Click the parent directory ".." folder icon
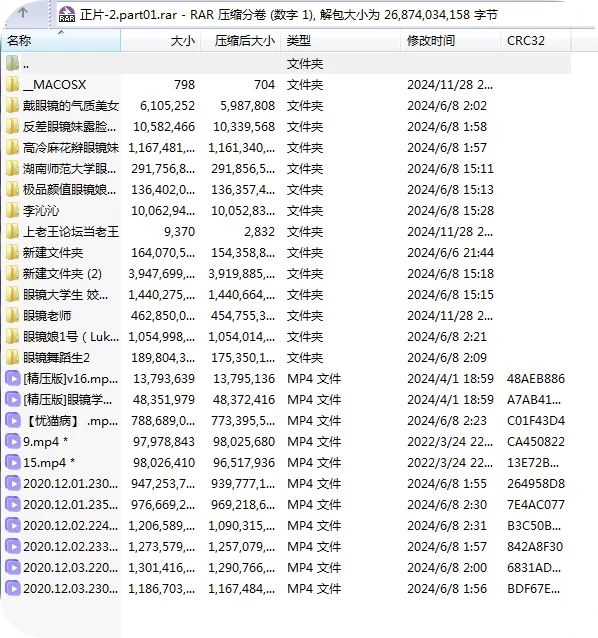 click(x=13, y=63)
